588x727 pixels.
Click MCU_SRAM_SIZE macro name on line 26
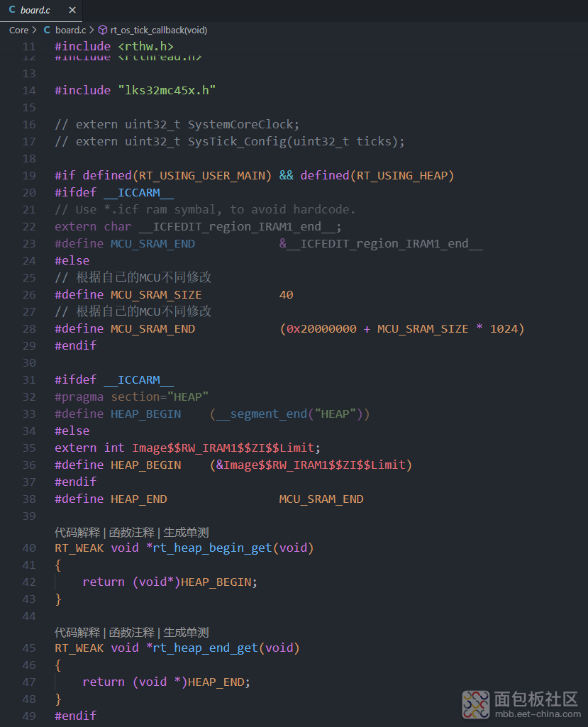point(156,295)
